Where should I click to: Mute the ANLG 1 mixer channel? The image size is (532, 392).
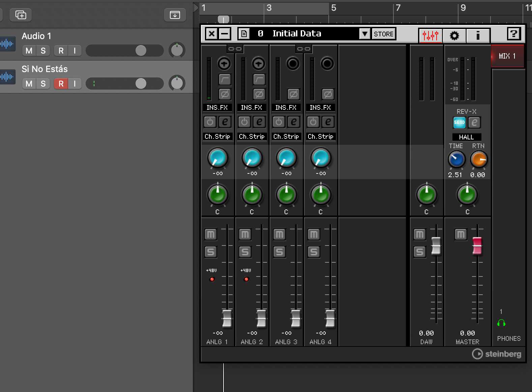(x=210, y=234)
